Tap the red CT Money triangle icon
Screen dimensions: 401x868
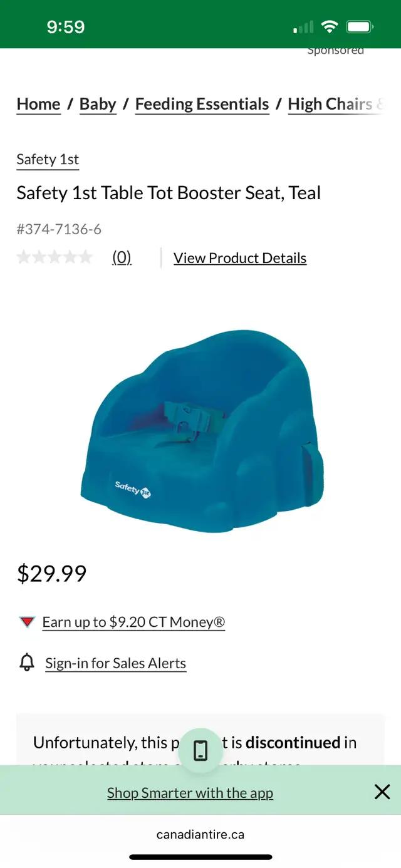coord(27,622)
